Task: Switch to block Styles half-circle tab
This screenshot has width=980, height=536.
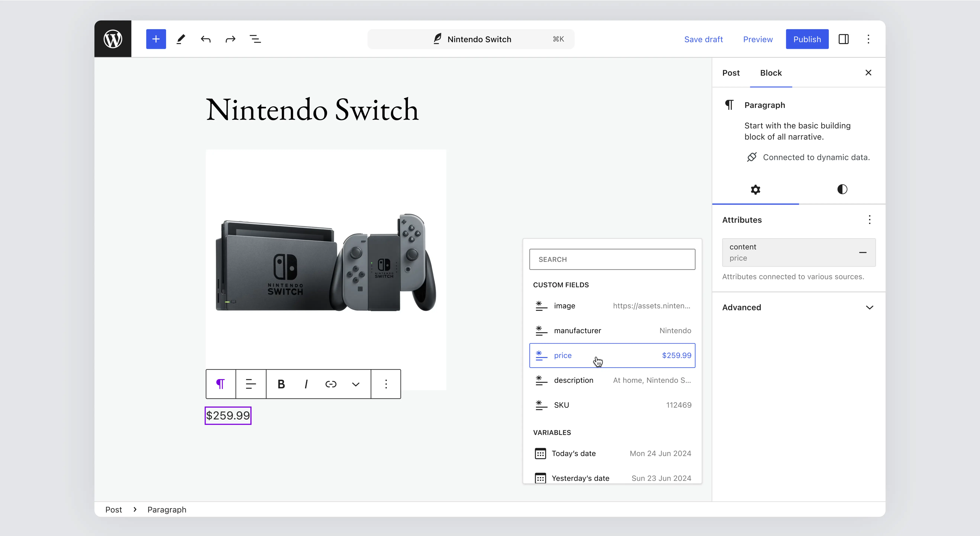Action: pyautogui.click(x=842, y=189)
